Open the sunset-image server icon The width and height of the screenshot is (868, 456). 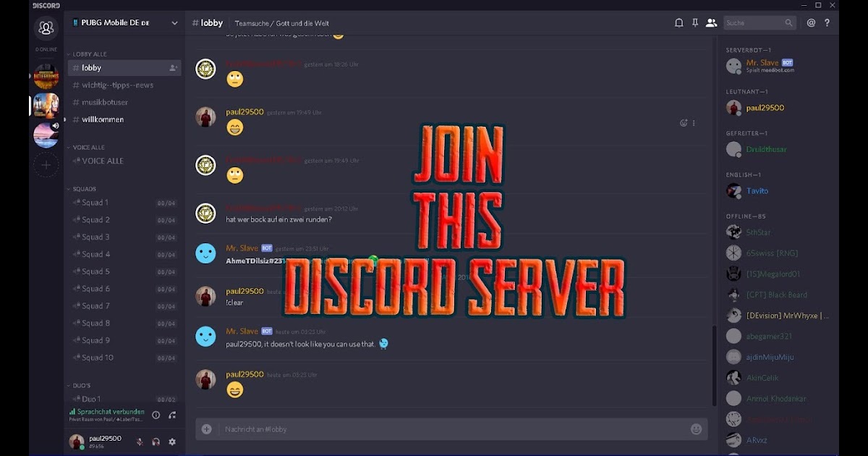coord(46,135)
